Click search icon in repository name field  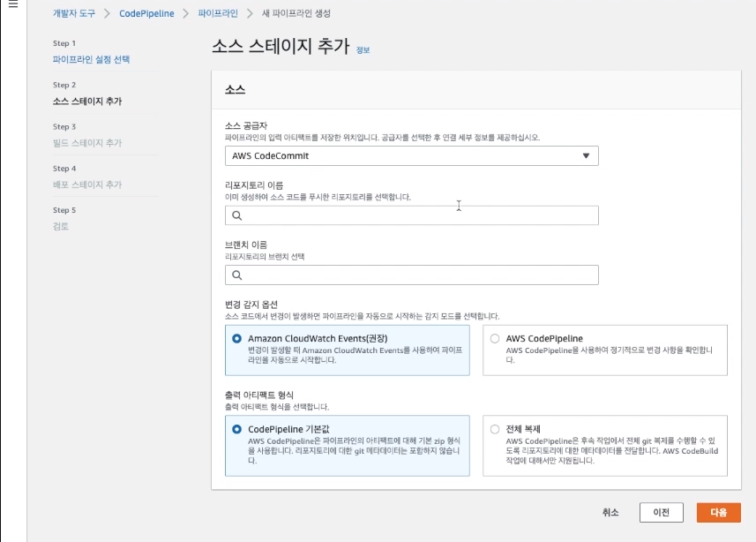(236, 215)
